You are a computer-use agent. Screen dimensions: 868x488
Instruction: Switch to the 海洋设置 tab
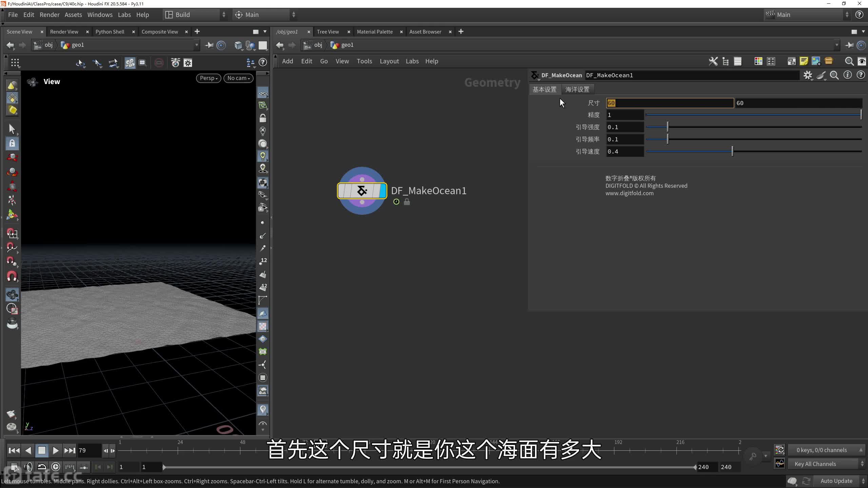pyautogui.click(x=577, y=89)
